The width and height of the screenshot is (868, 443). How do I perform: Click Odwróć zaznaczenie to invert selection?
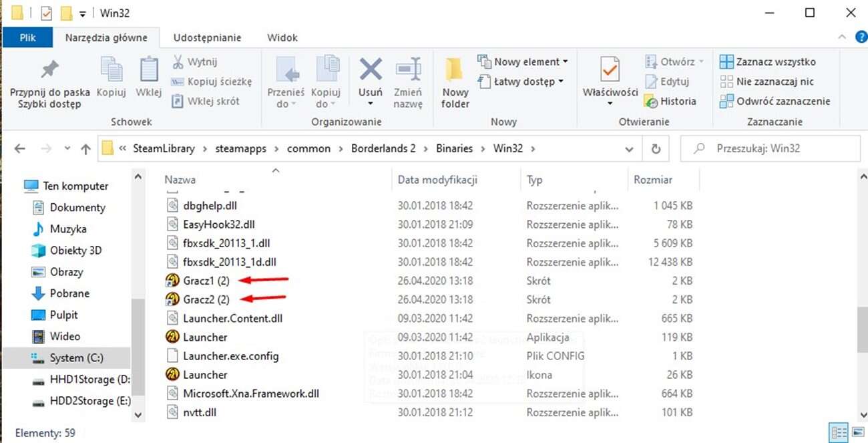click(776, 101)
